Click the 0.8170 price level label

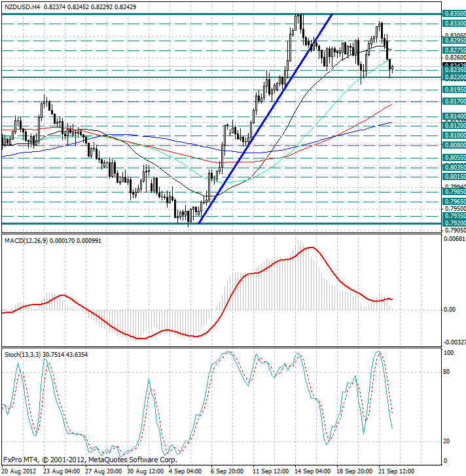[x=454, y=101]
